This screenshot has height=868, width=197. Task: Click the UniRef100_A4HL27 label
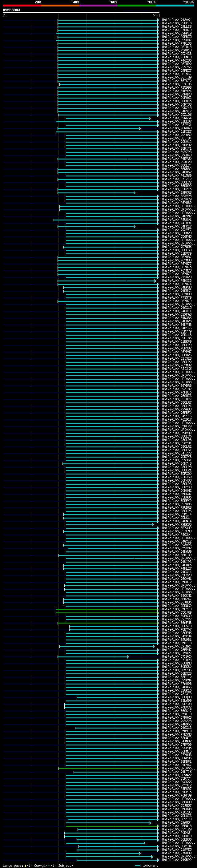(177, 568)
